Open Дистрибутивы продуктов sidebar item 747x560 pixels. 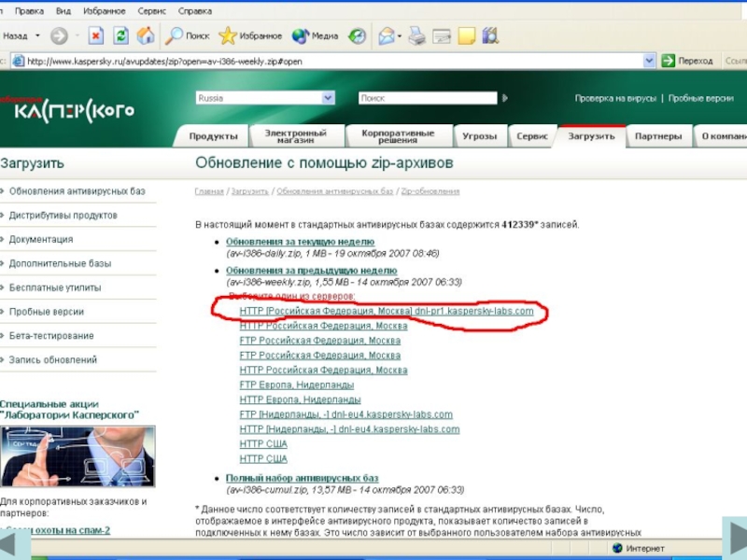pos(63,216)
